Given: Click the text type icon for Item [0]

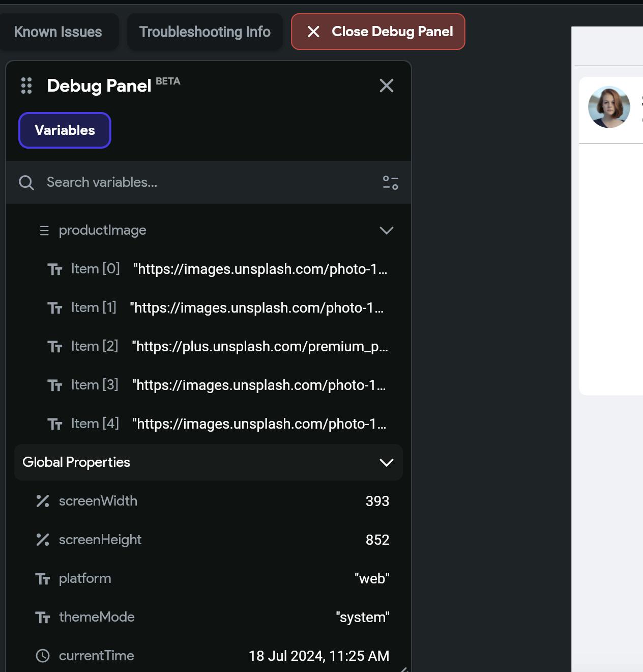Looking at the screenshot, I should (x=54, y=269).
